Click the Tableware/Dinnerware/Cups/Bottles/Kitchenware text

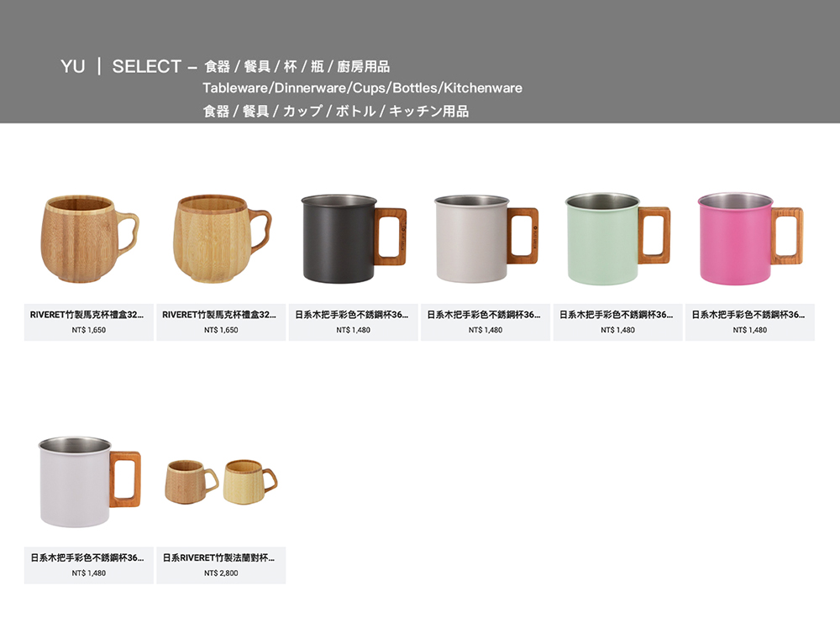coord(362,88)
